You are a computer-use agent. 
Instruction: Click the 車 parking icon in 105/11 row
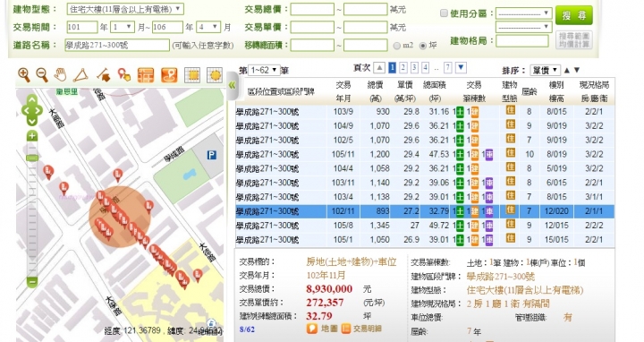[488, 155]
